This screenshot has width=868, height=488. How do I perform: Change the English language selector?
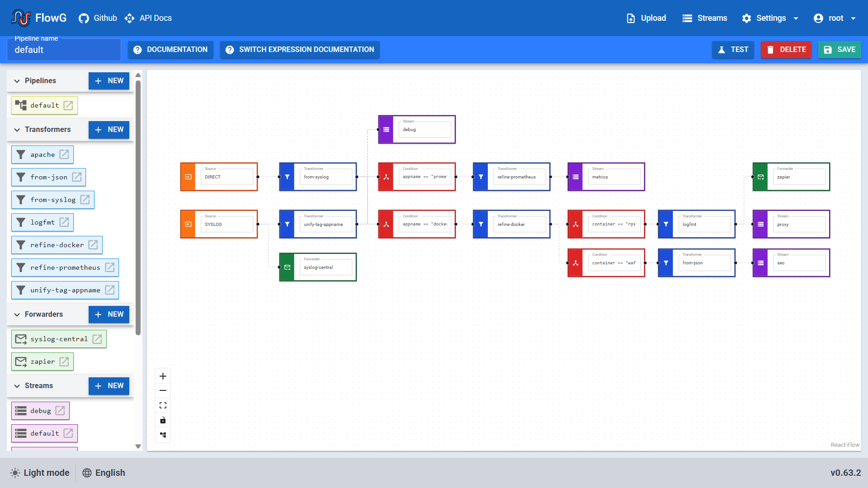(x=104, y=473)
